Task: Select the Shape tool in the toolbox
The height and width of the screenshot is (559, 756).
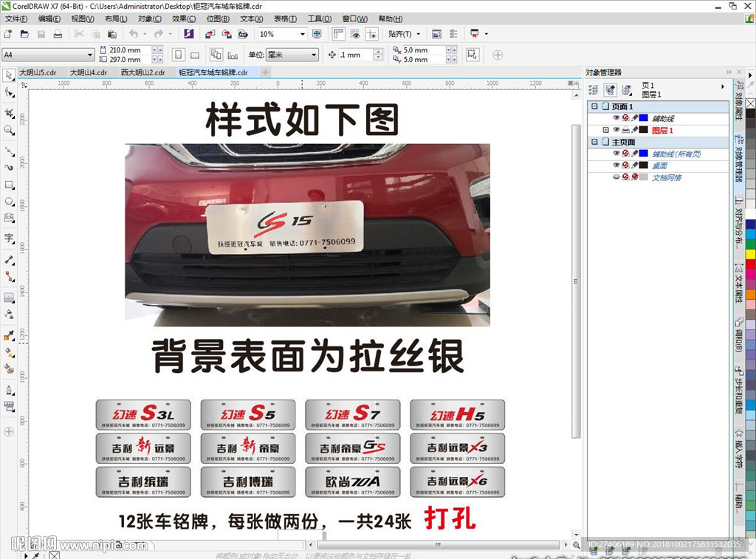Action: 9,92
